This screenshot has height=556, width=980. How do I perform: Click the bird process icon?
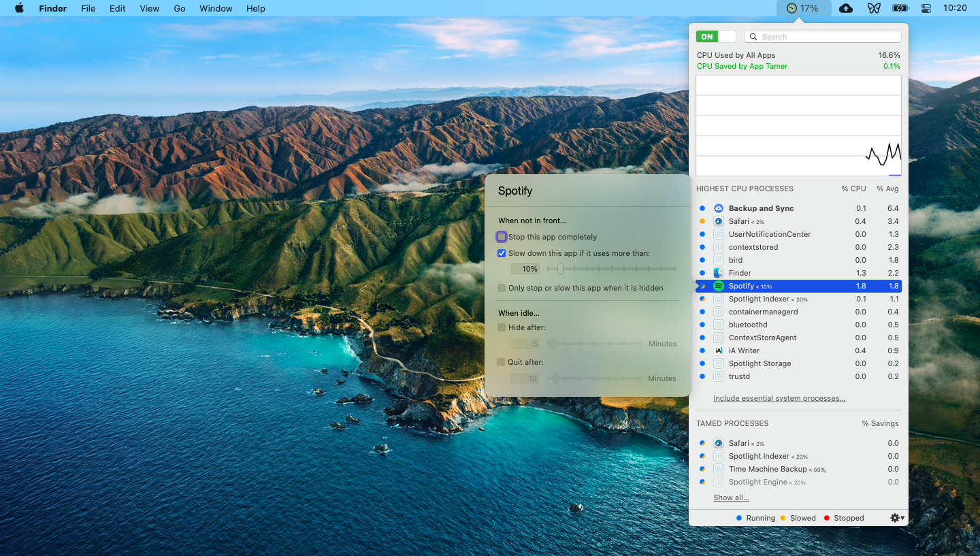click(x=719, y=260)
